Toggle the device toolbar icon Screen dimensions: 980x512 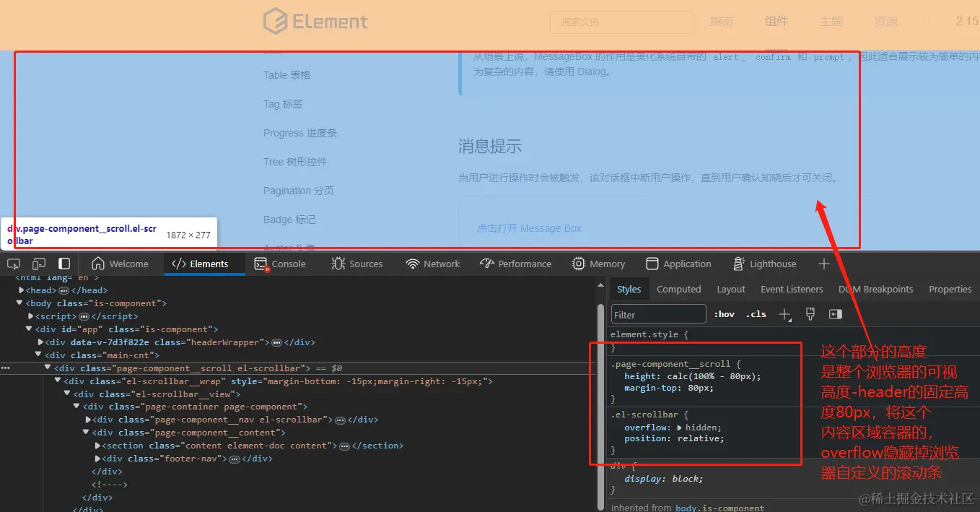(x=38, y=264)
